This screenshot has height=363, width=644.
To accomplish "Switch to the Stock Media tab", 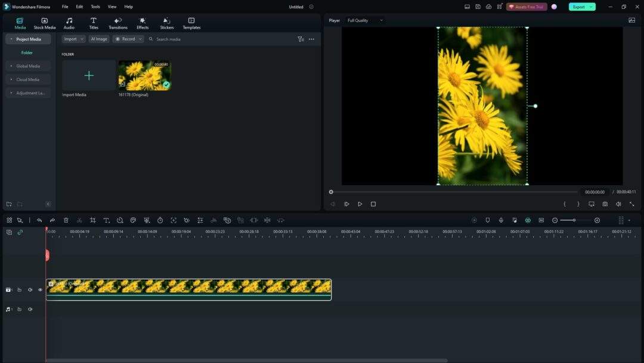I will pos(44,23).
